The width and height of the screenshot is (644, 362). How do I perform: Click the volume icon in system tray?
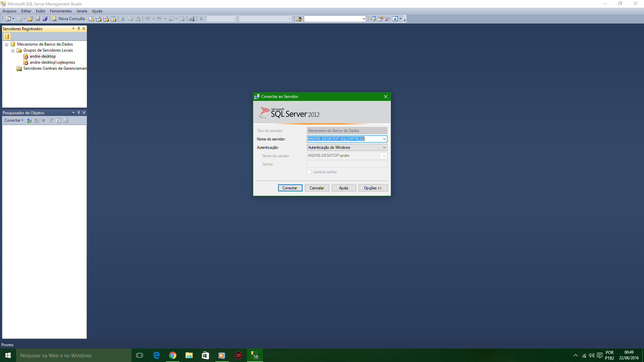pyautogui.click(x=592, y=355)
